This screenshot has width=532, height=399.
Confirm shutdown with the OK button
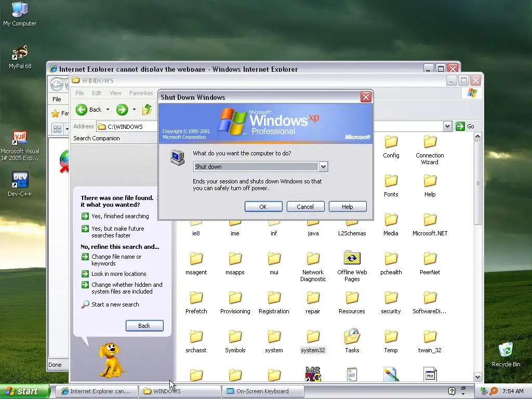pyautogui.click(x=263, y=207)
